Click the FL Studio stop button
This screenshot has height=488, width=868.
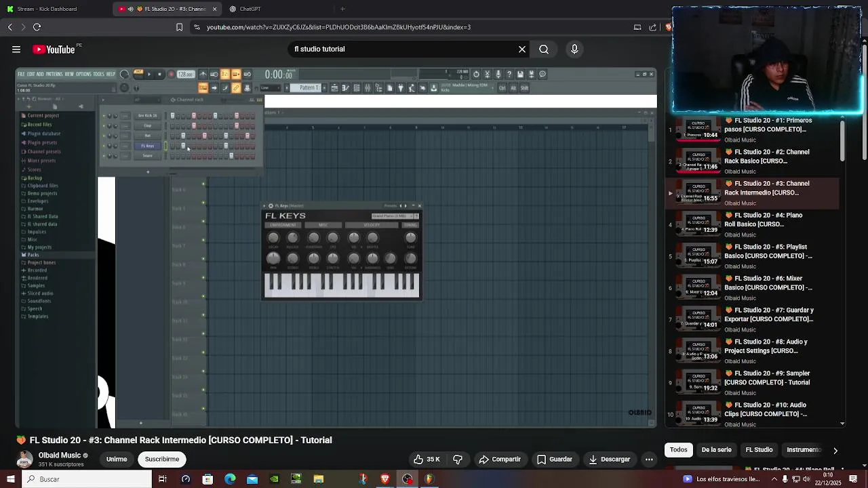(x=160, y=74)
